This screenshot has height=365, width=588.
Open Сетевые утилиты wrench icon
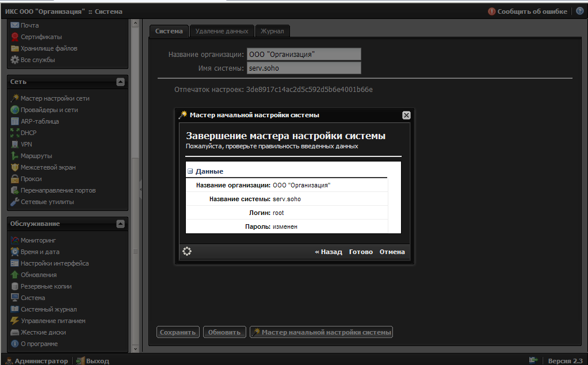[x=14, y=202]
